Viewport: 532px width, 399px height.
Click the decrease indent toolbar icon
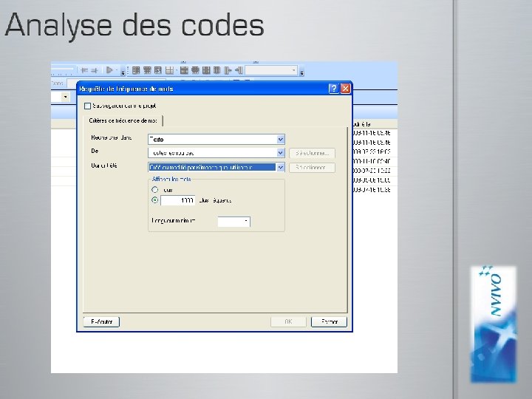tap(84, 70)
